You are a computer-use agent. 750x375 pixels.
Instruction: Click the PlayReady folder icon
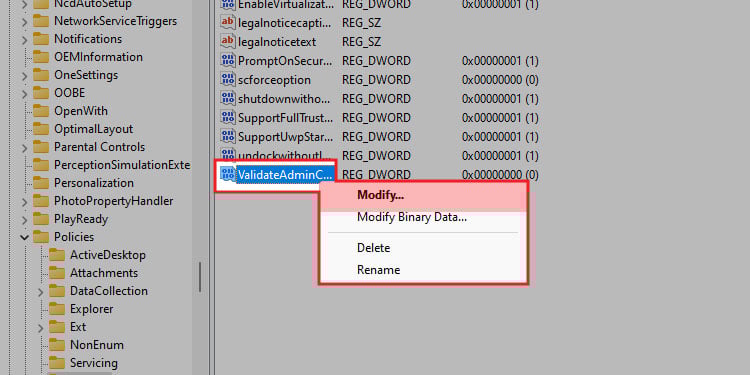(x=41, y=219)
